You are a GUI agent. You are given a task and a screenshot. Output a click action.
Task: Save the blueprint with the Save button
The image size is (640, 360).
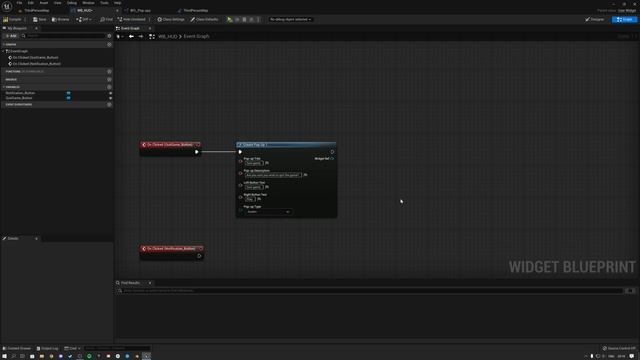pyautogui.click(x=40, y=19)
